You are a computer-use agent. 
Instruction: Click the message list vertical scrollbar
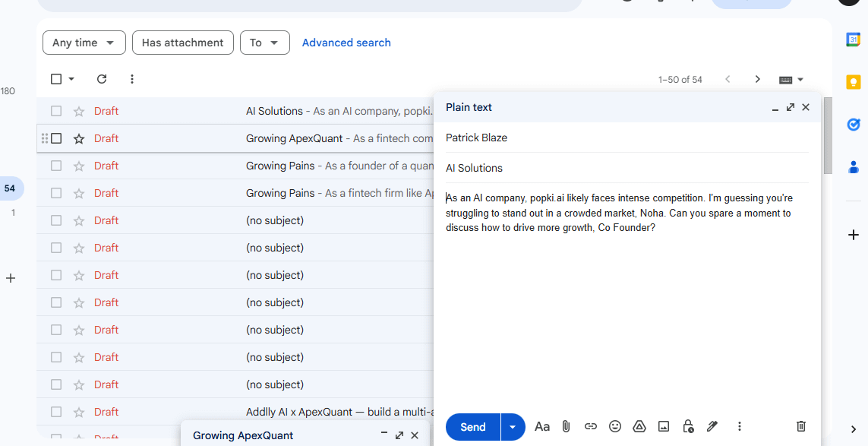click(x=829, y=136)
